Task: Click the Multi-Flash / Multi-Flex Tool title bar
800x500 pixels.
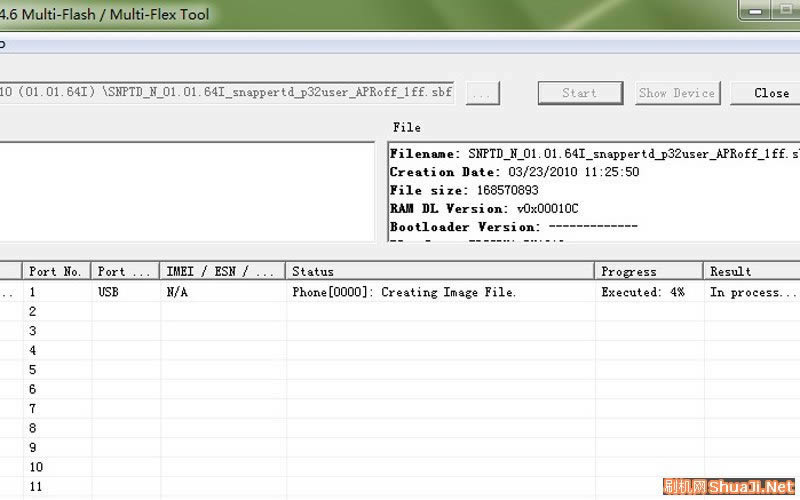Action: [300, 15]
